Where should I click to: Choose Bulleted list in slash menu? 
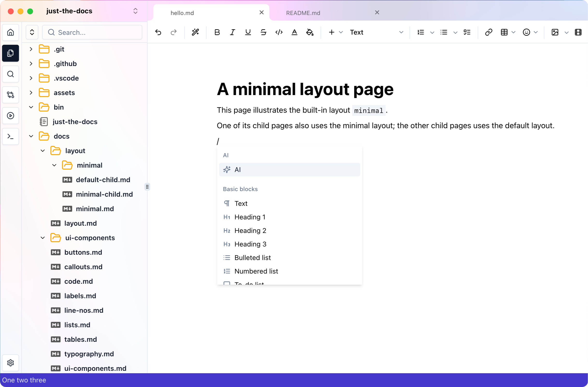click(x=253, y=258)
